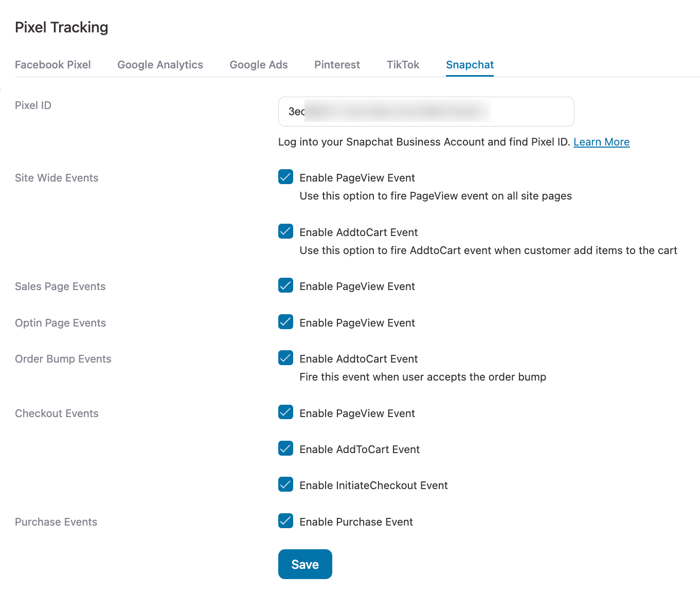Select the Google Ads tab
Screen dimensions: 700x594
(x=259, y=65)
